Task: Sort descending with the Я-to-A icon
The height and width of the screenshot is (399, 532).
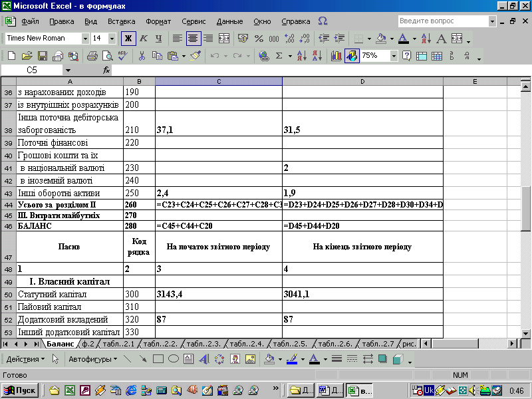Action: click(x=317, y=56)
